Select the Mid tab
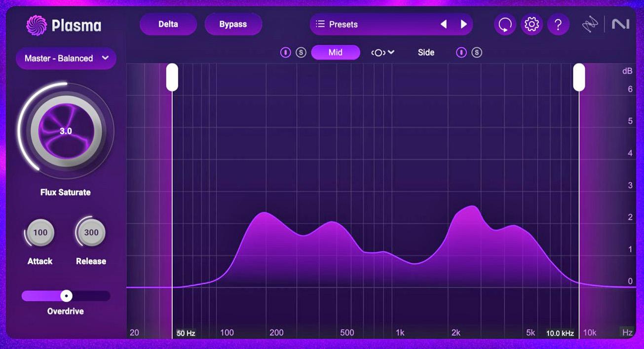This screenshot has height=349, width=644. 336,52
